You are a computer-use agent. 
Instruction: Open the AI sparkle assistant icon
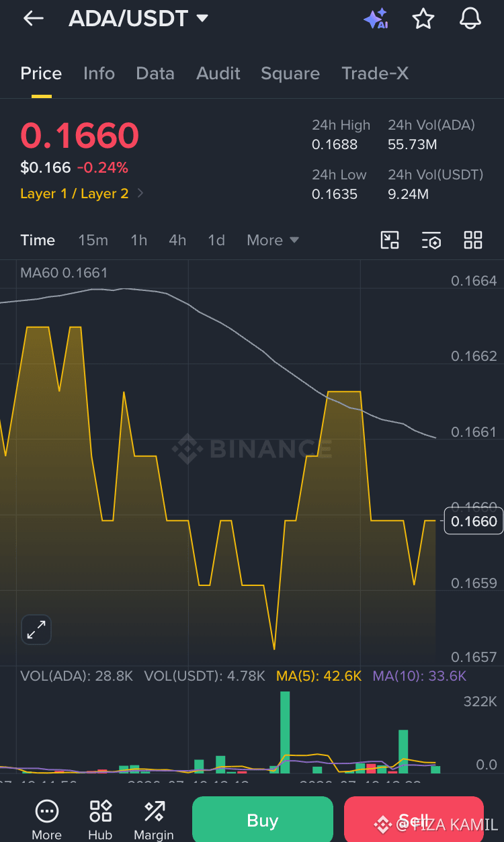pos(376,19)
